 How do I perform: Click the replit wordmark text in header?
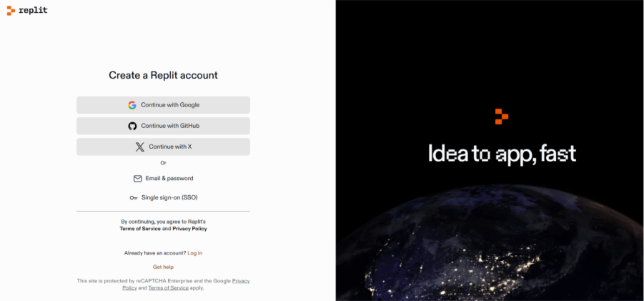point(33,11)
